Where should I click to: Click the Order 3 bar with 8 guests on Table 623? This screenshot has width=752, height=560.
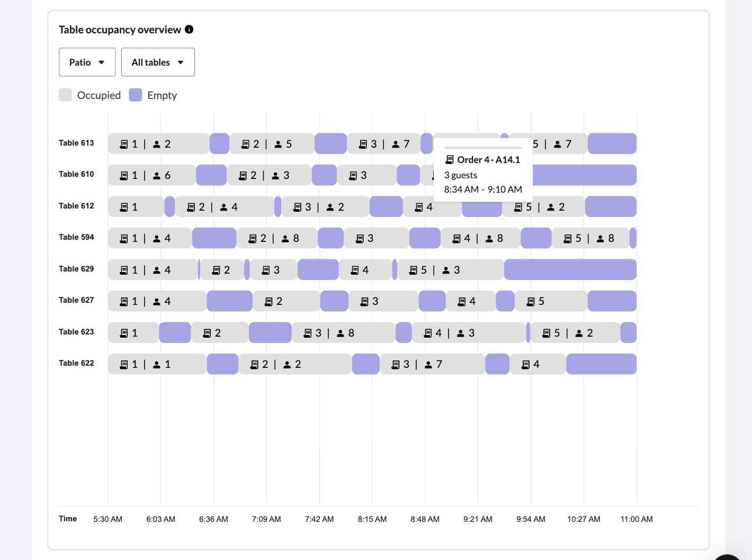tap(343, 332)
